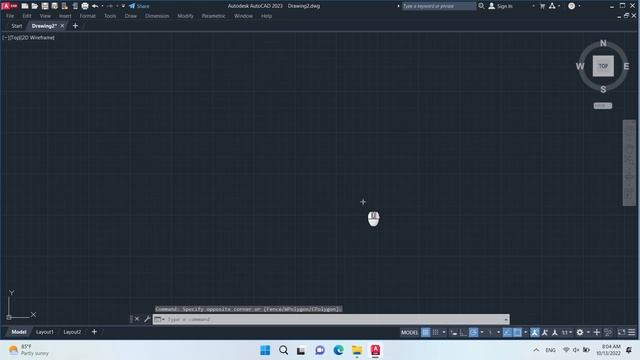Open the View menu
Viewport: 640px width, 360px height.
coord(45,16)
